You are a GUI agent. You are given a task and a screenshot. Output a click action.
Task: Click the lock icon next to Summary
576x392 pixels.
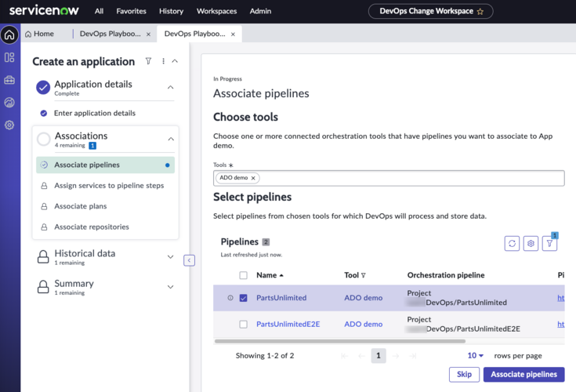43,287
